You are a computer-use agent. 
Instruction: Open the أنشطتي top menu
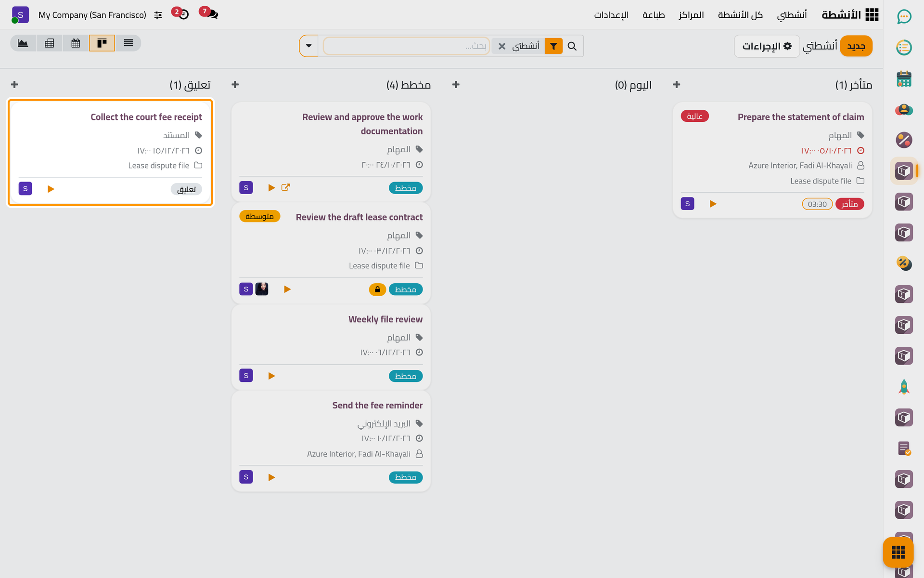[792, 15]
